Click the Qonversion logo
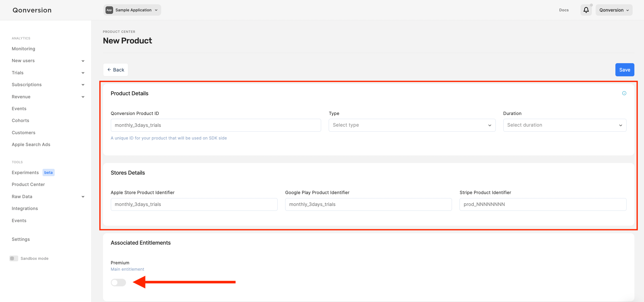The image size is (644, 302). point(32,10)
